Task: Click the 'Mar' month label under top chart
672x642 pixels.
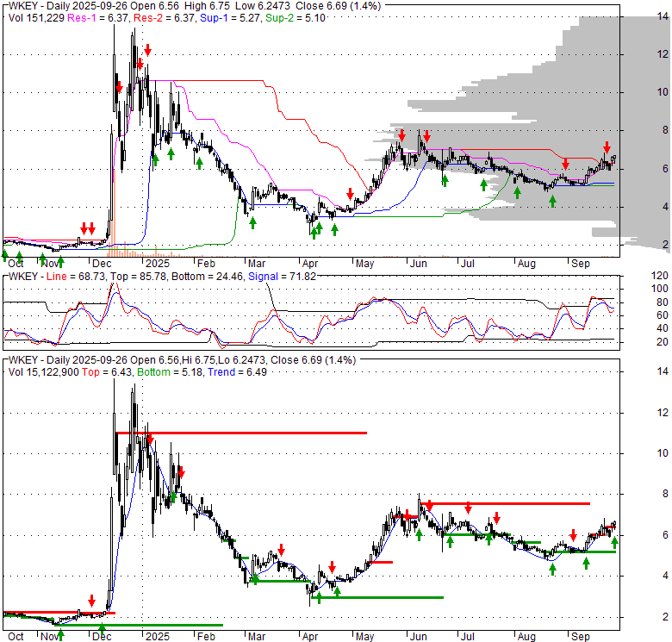Action: pos(256,264)
